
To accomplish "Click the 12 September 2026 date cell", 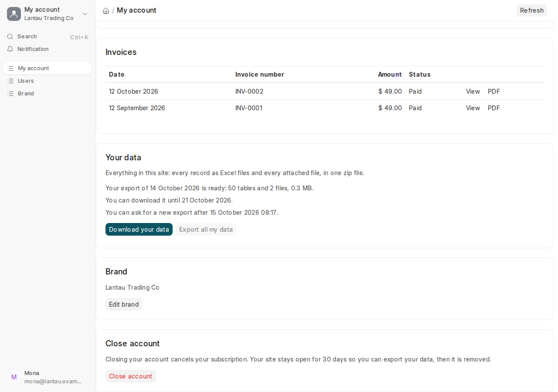I will [137, 108].
